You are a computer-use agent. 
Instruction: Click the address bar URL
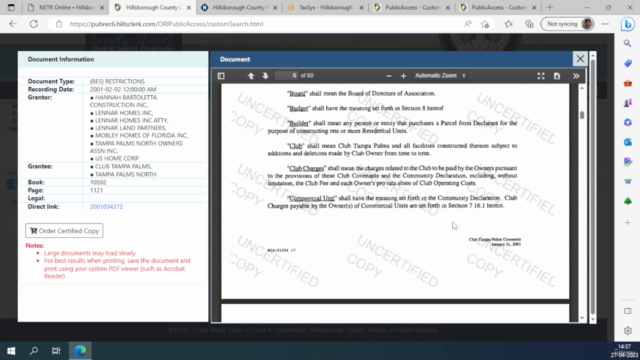click(166, 24)
